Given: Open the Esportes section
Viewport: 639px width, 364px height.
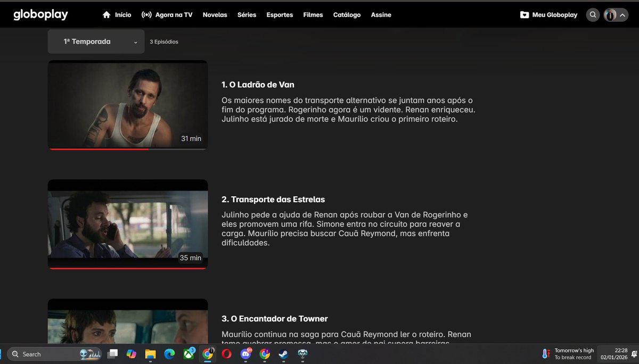Looking at the screenshot, I should (x=280, y=15).
